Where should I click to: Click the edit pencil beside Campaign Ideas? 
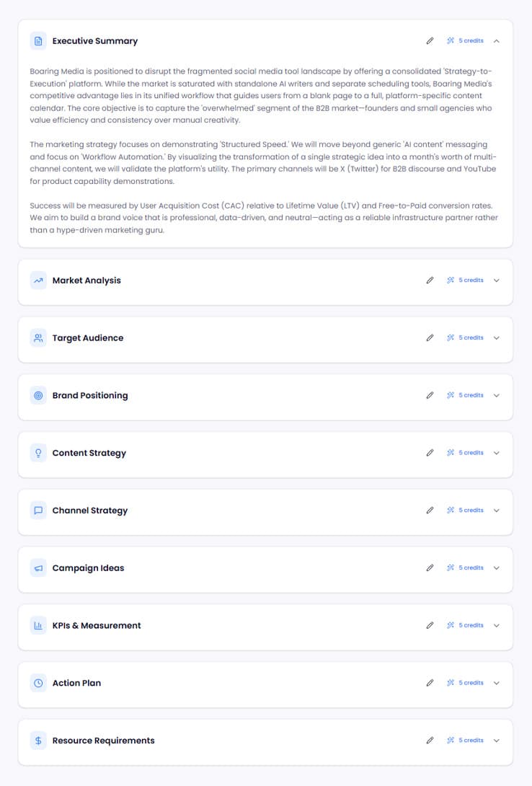click(430, 568)
